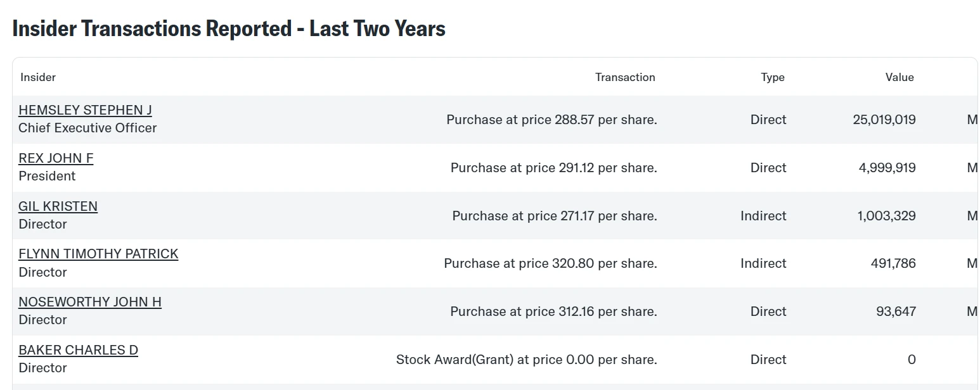Click the Type column header
Image resolution: width=980 pixels, height=390 pixels.
pos(773,77)
